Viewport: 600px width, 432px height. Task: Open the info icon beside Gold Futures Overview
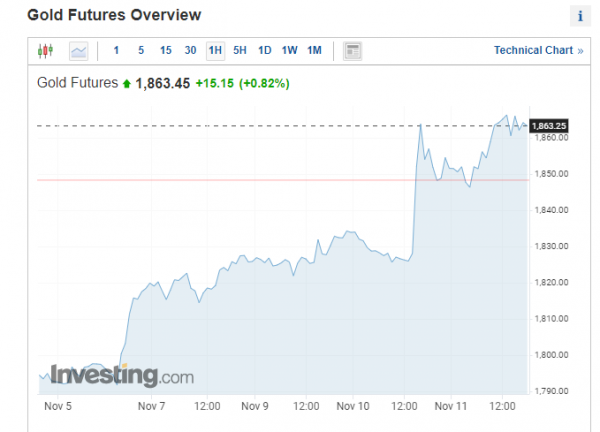pyautogui.click(x=580, y=16)
